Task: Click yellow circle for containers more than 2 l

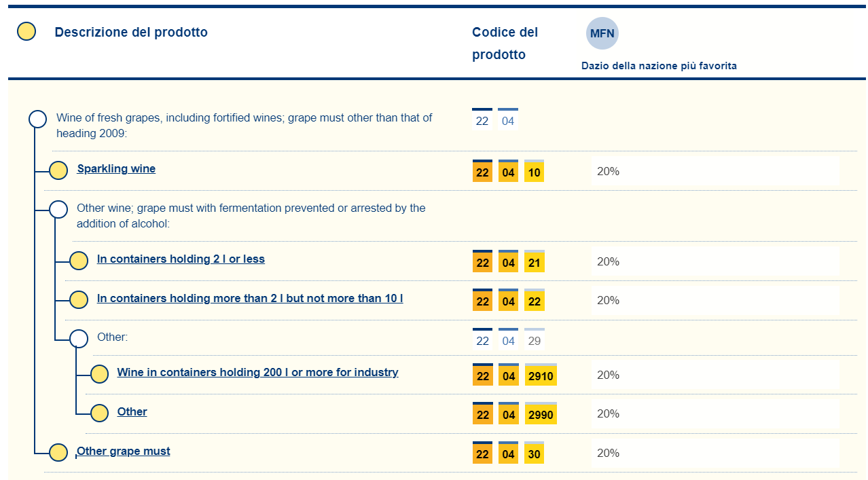Action: [x=79, y=299]
